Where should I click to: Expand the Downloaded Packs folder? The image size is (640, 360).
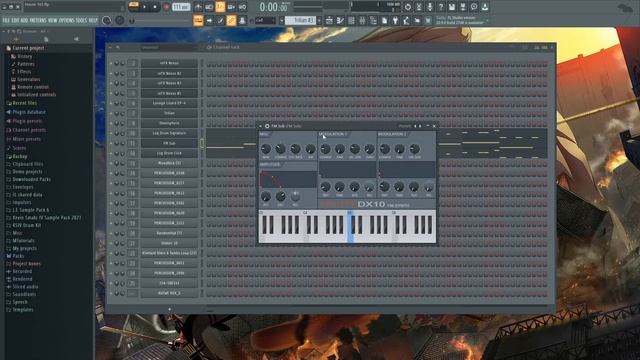point(31,179)
